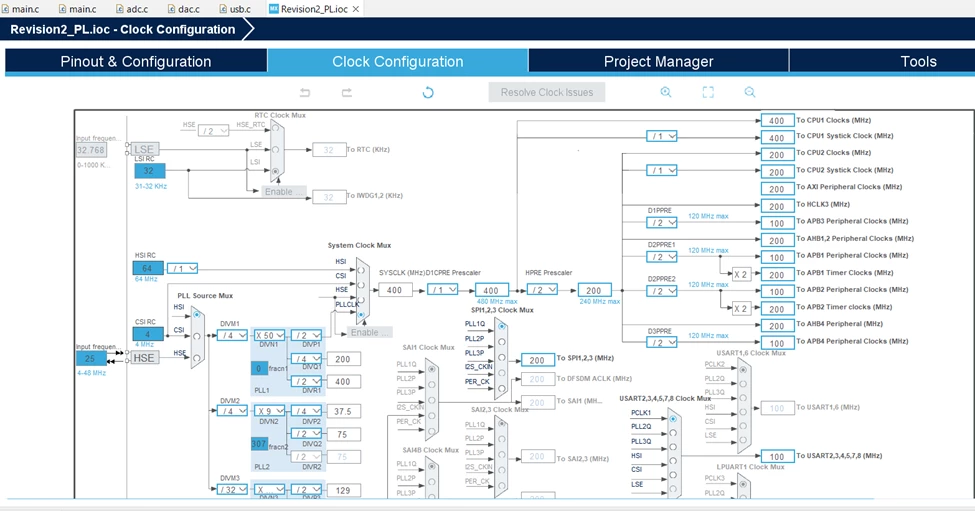Screen dimensions: 975x511
Task: Open the DIVN2 X 9 dropdown
Action: pos(269,411)
